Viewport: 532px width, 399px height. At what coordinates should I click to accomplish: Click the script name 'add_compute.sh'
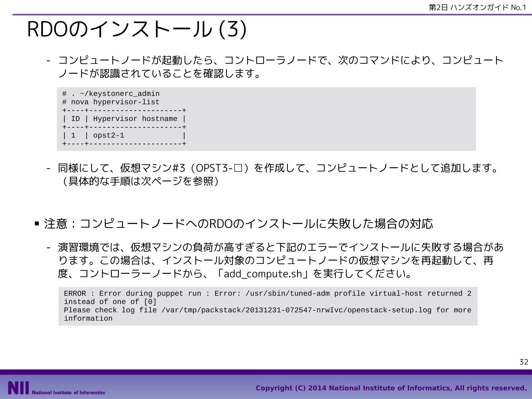263,274
